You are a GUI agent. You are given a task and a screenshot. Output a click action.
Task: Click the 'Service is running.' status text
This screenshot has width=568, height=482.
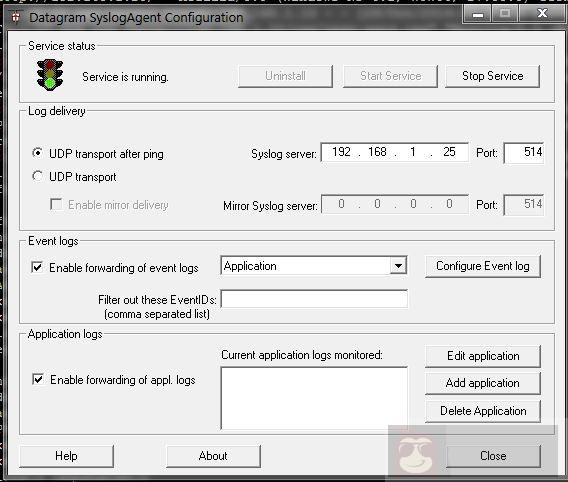click(x=125, y=77)
